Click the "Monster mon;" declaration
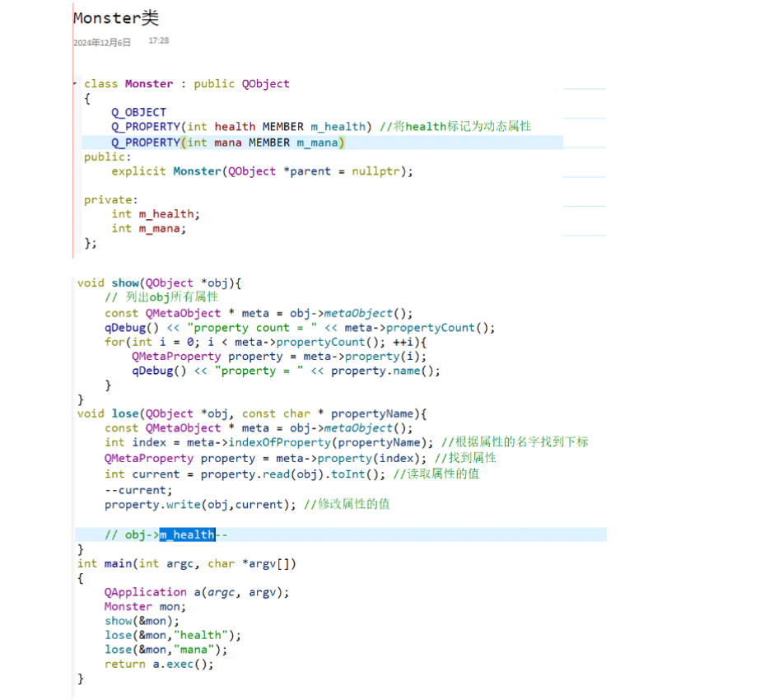Image resolution: width=774 pixels, height=700 pixels. pos(145,607)
